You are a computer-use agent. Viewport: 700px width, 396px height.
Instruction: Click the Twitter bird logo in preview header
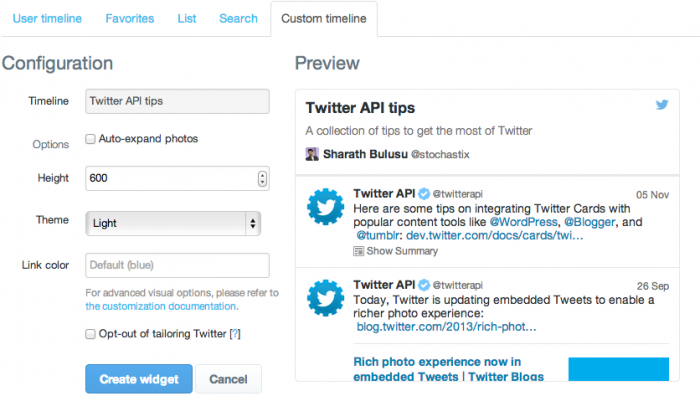(662, 104)
